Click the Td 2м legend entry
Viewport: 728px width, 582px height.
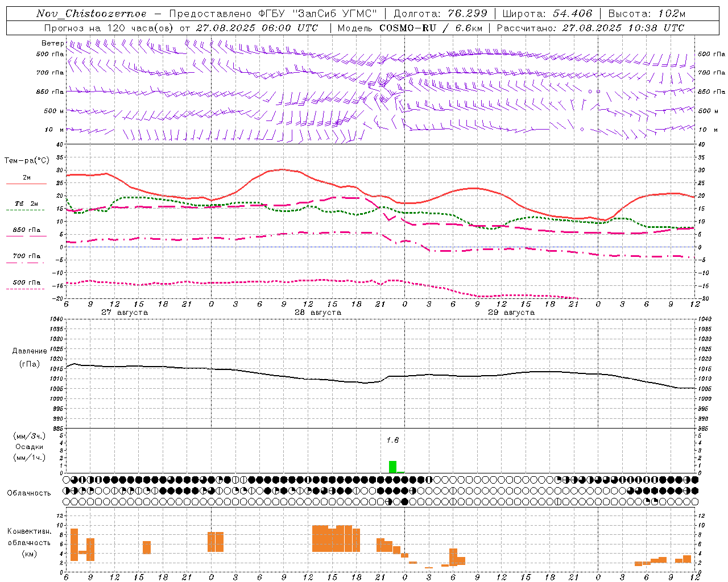26,203
